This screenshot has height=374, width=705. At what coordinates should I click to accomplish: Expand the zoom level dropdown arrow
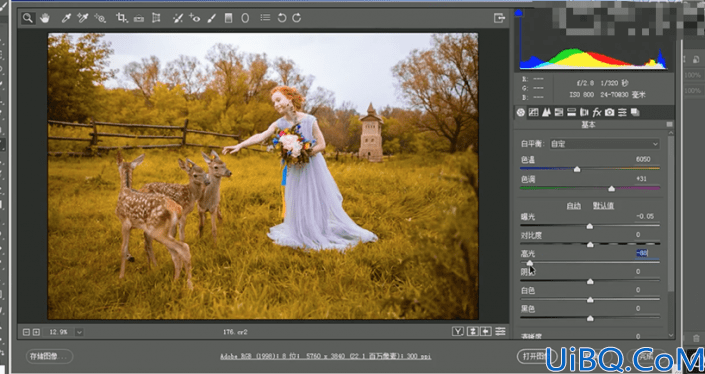point(79,332)
